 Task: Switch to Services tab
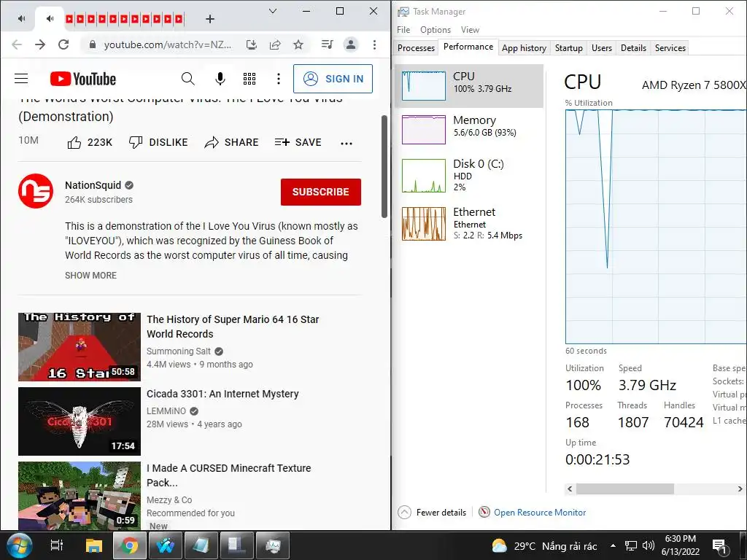[670, 47]
